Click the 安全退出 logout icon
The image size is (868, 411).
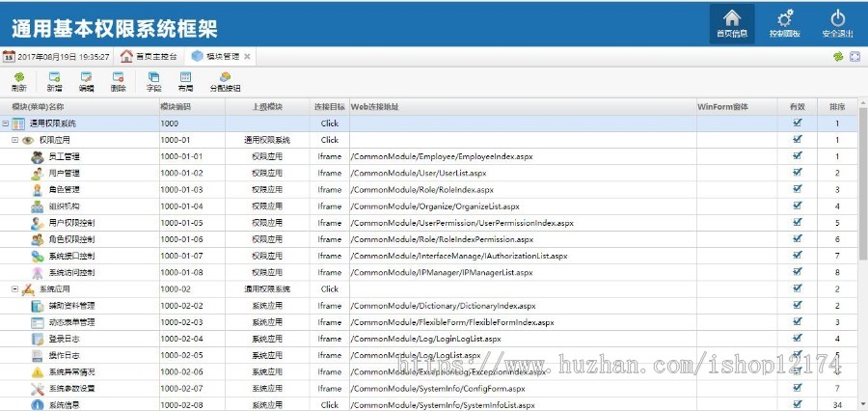[837, 24]
